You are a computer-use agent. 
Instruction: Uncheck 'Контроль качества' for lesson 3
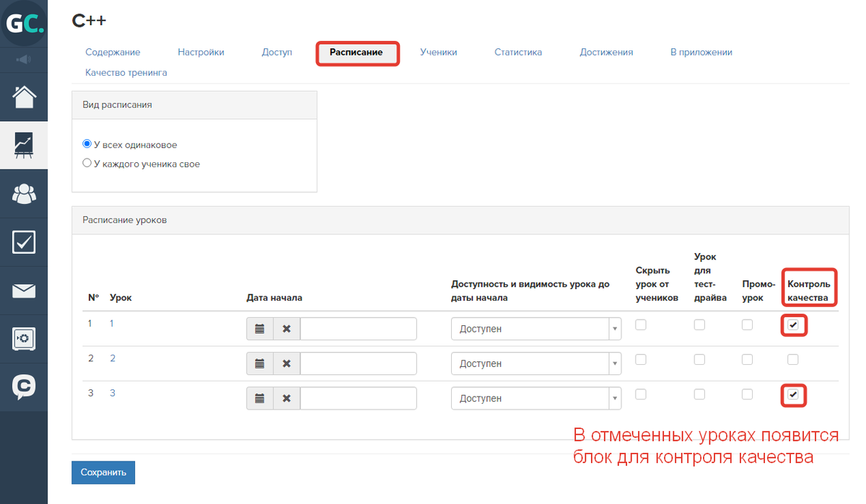[793, 394]
